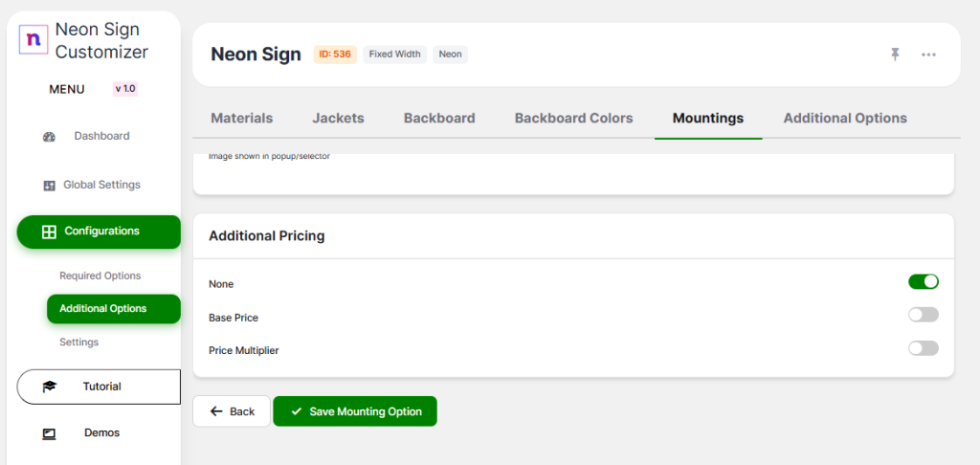The width and height of the screenshot is (980, 465).
Task: Click the pin icon in header
Action: point(895,55)
